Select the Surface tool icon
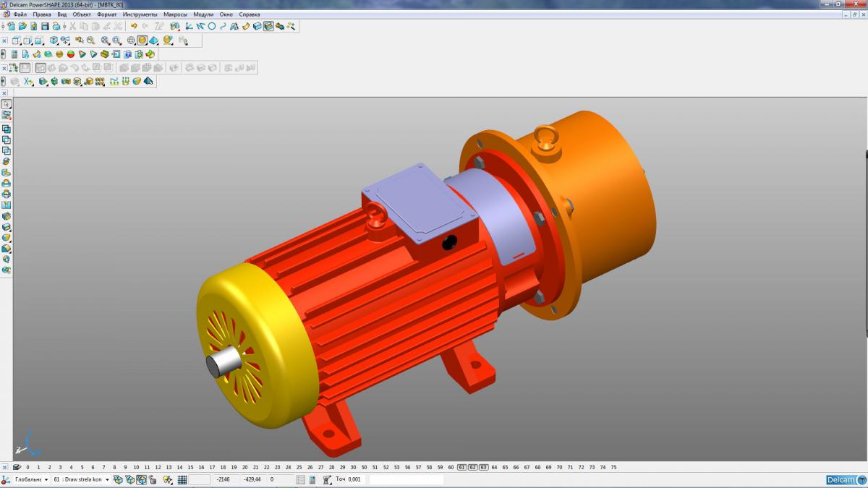 point(246,26)
